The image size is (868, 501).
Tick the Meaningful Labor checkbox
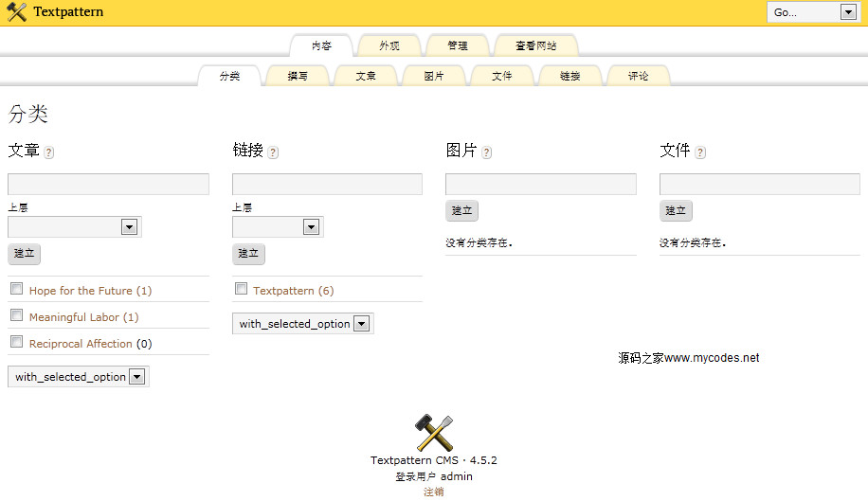click(x=17, y=315)
